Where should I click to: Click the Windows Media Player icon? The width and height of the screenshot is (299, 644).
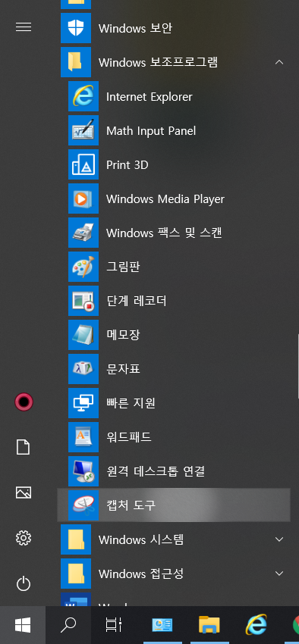[83, 199]
